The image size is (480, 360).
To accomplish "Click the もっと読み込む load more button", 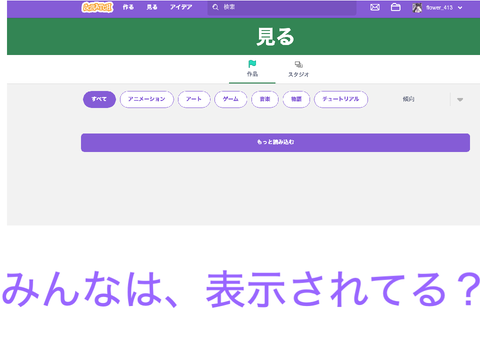I will click(275, 143).
